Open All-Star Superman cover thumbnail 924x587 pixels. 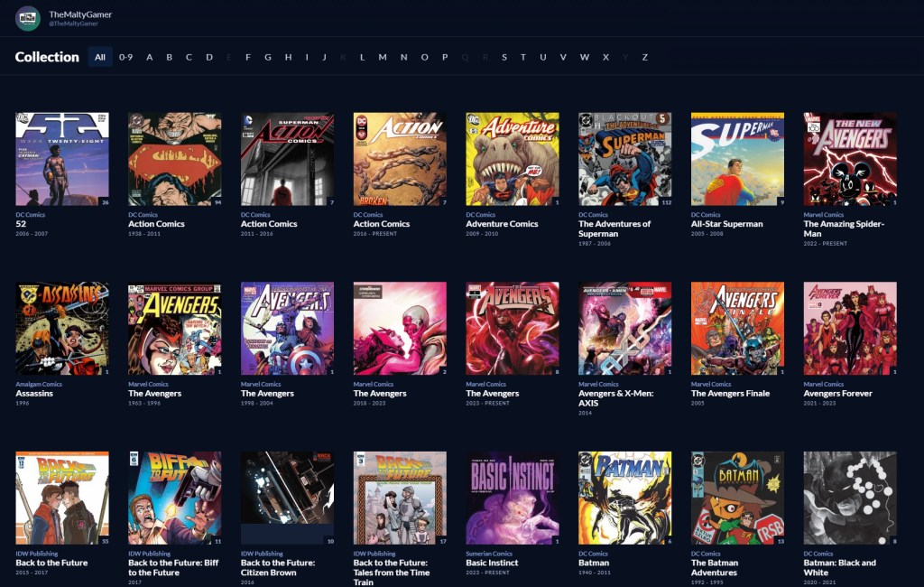pyautogui.click(x=737, y=159)
